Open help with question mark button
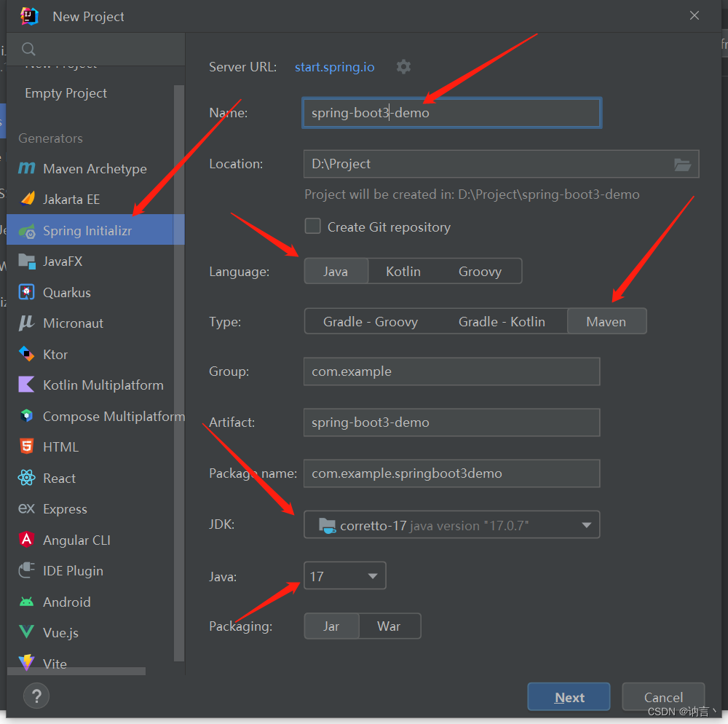Screen dimensions: 728x724 click(36, 696)
